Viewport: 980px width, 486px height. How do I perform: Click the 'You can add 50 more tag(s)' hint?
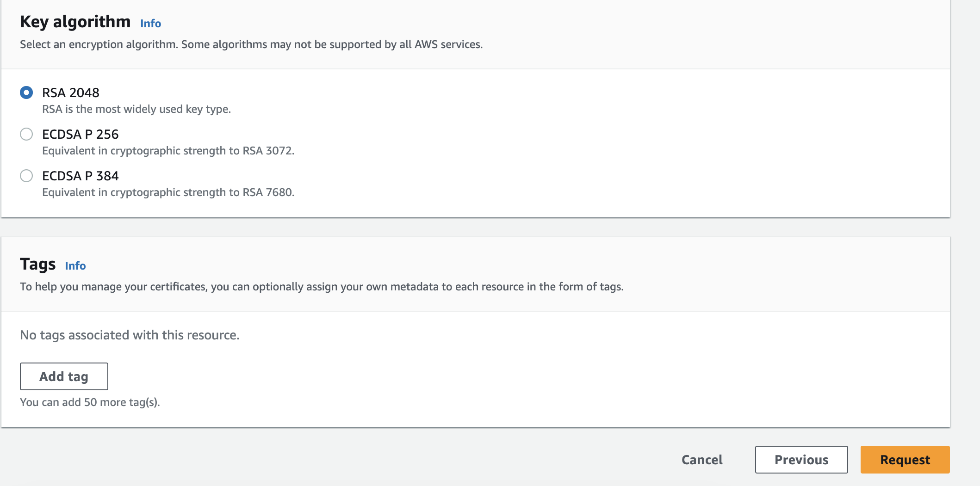tap(90, 402)
